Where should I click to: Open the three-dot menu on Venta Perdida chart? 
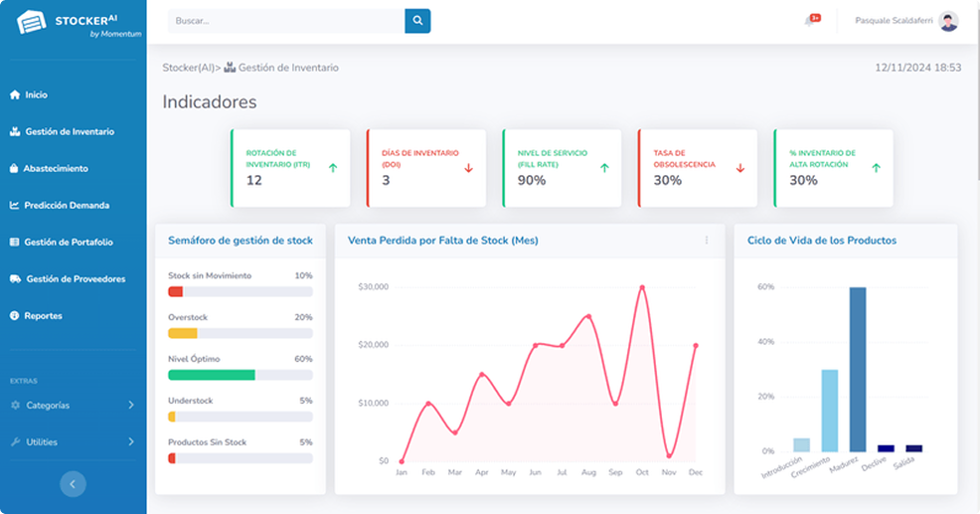pyautogui.click(x=707, y=241)
